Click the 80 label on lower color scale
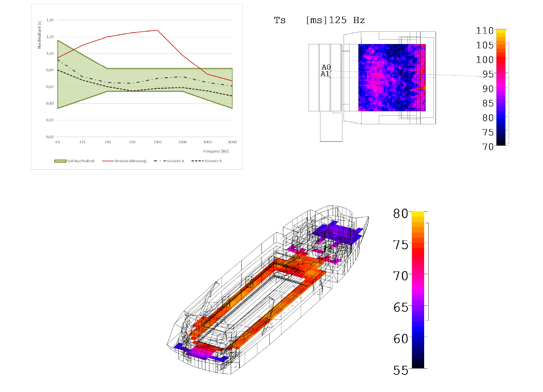The width and height of the screenshot is (543, 392). coord(400,213)
